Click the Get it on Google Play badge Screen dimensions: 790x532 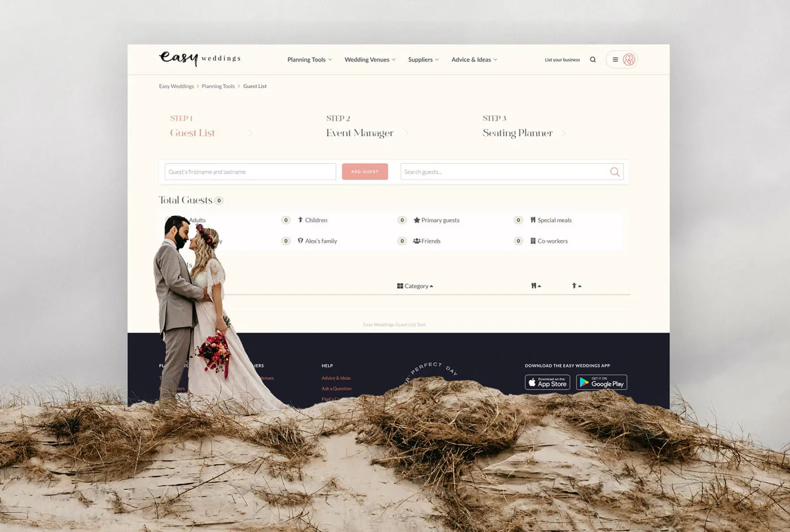(x=601, y=383)
